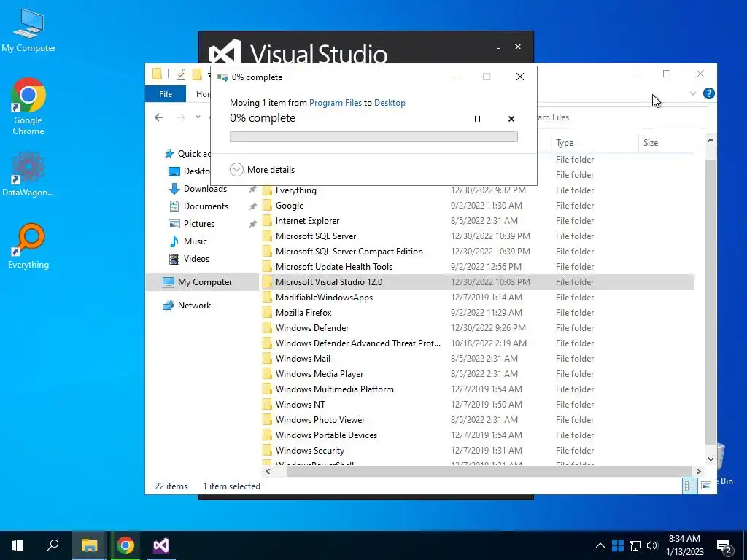Screen dimensions: 747x560
Task: Select the Windows Photo Viewer folder
Action: click(478, 419)
